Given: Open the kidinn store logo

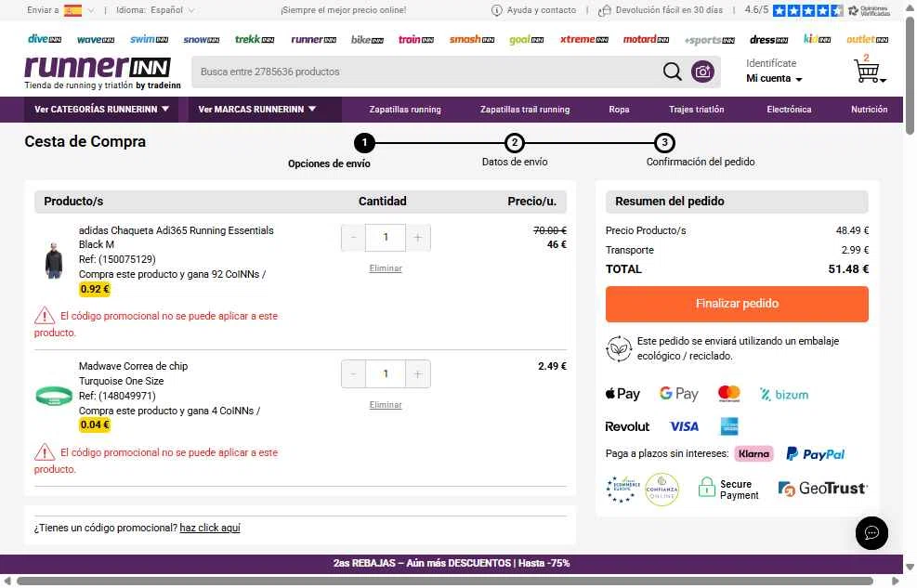Looking at the screenshot, I should (x=817, y=39).
